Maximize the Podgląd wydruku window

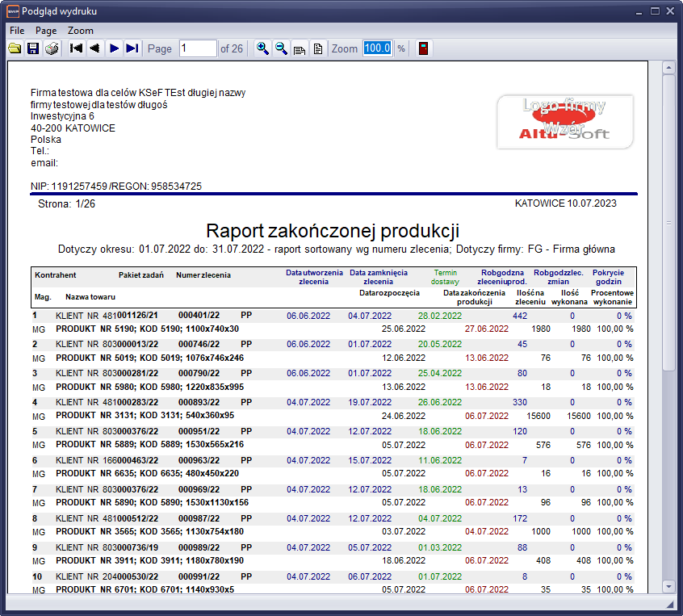(653, 10)
